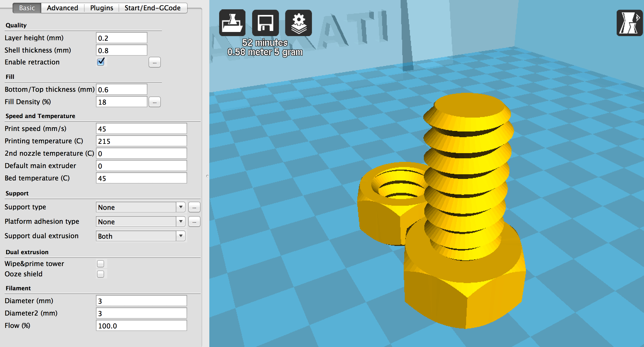The width and height of the screenshot is (644, 347).
Task: Expand the Support dual extrusion dropdown
Action: coord(141,236)
